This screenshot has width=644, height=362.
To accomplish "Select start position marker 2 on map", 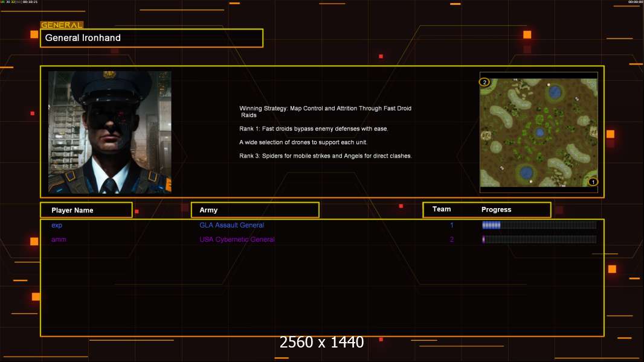I will 485,82.
